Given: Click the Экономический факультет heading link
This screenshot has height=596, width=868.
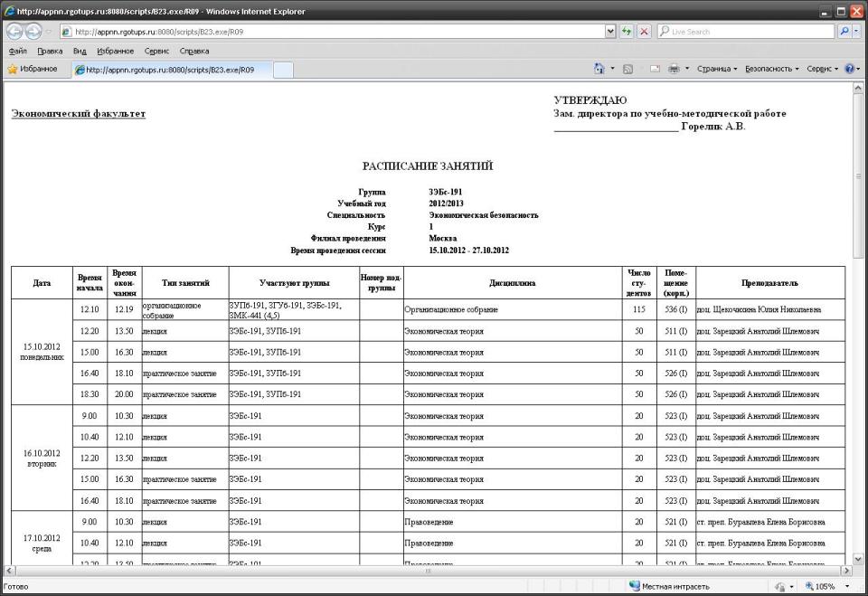Looking at the screenshot, I should [x=78, y=114].
